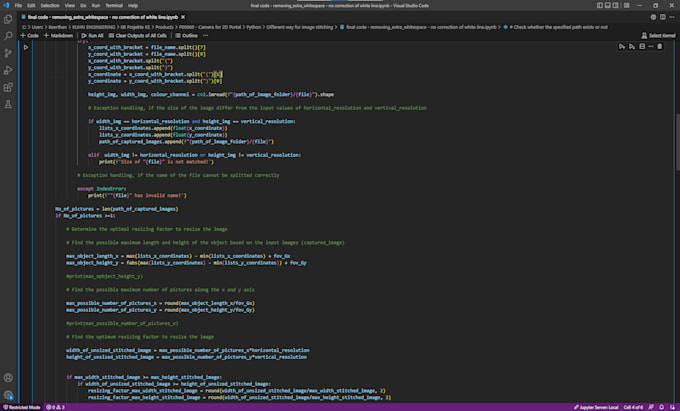Click the feedback icon in status bar
The width and height of the screenshot is (680, 411).
click(x=651, y=407)
